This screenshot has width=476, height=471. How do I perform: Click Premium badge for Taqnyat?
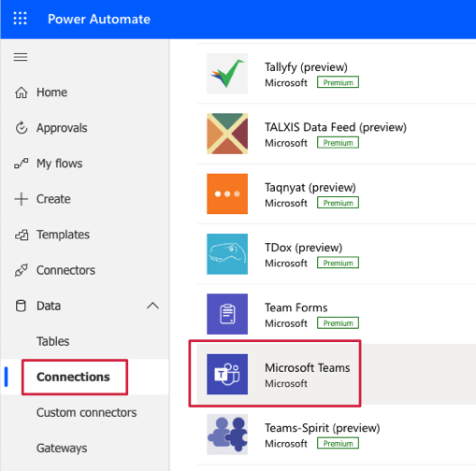pyautogui.click(x=338, y=203)
